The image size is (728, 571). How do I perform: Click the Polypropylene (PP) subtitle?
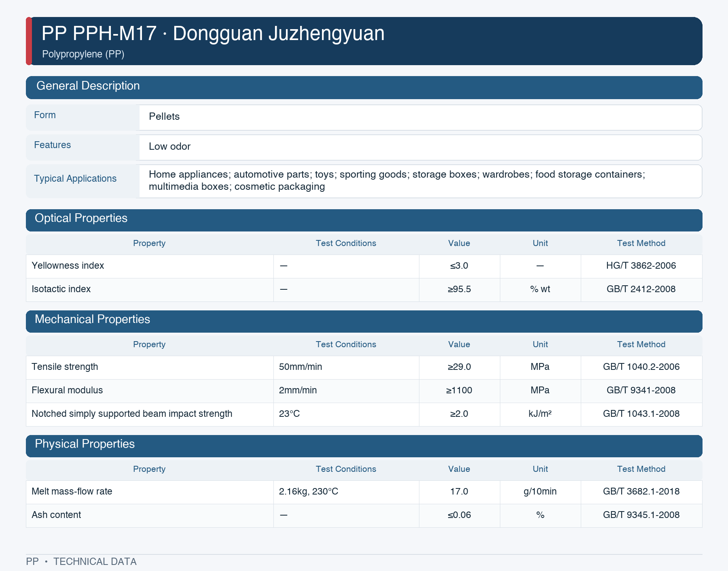point(83,54)
